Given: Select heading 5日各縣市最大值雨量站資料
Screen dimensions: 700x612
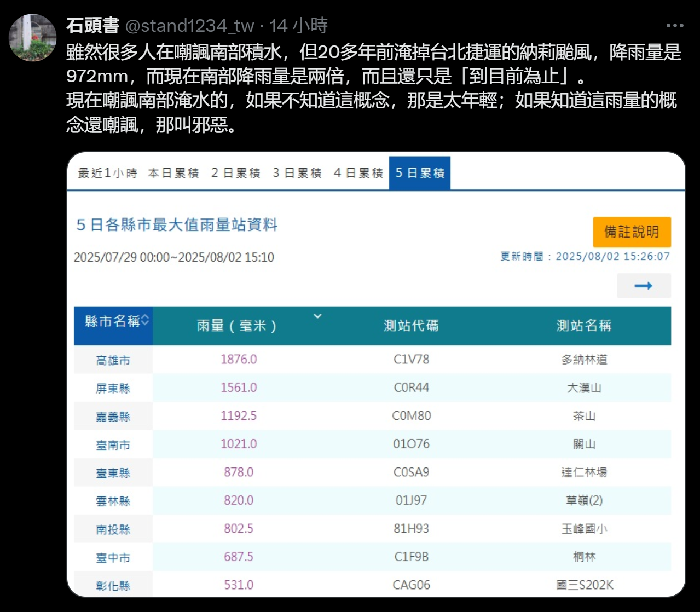Looking at the screenshot, I should [177, 225].
